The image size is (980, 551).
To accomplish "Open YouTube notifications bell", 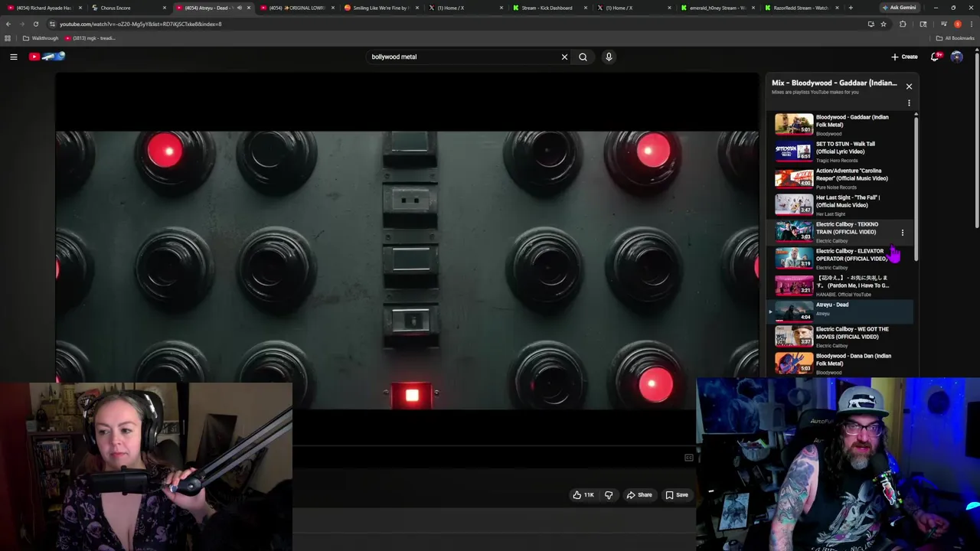I will tap(935, 57).
